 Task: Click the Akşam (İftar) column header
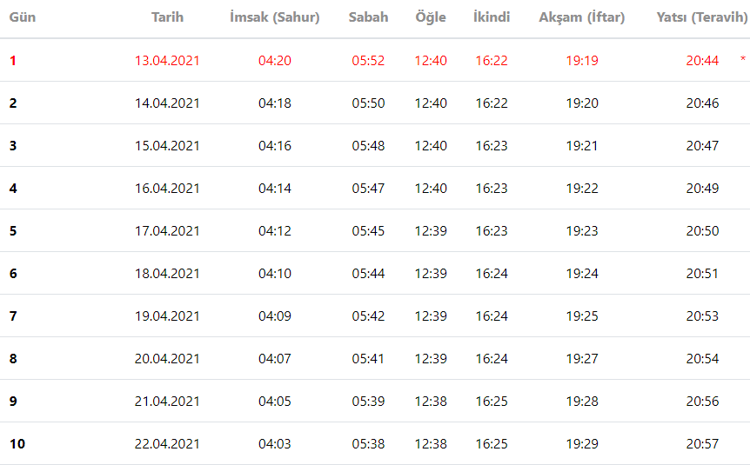click(x=581, y=18)
